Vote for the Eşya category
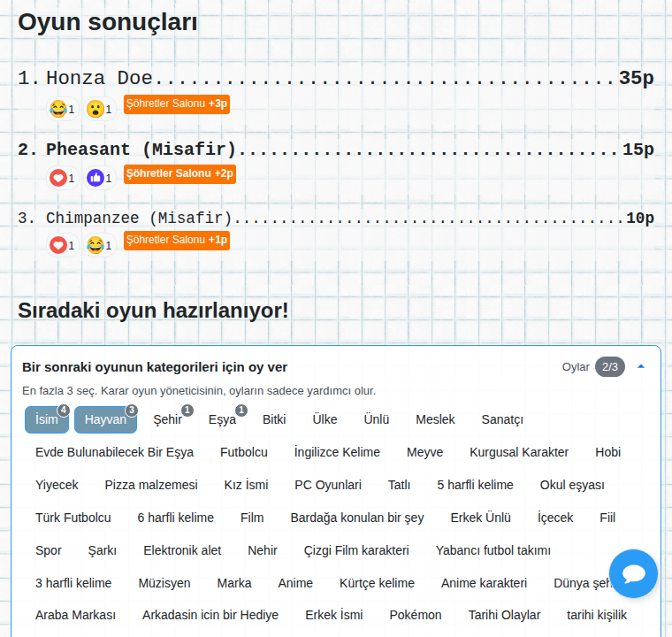672x637 pixels. click(222, 419)
